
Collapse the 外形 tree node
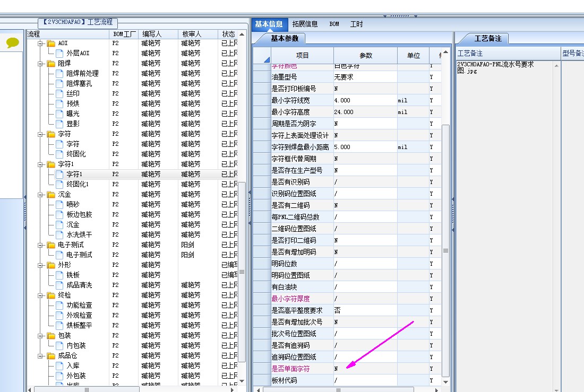coord(40,265)
